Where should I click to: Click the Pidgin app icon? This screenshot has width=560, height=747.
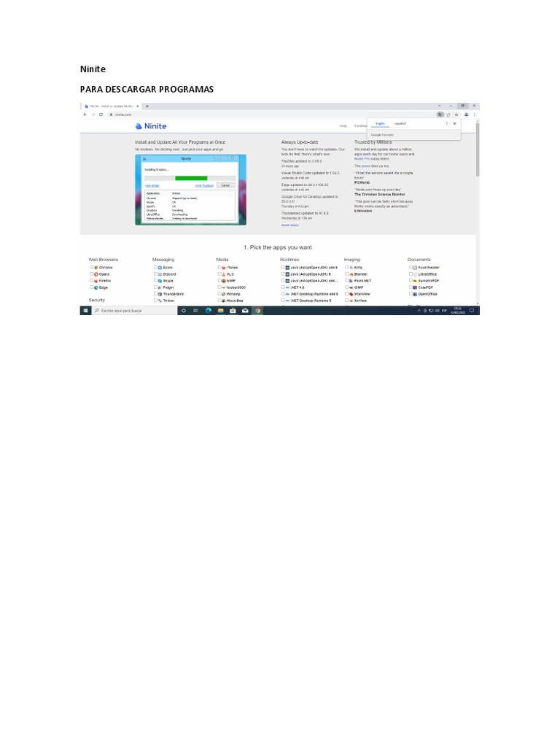coord(160,287)
